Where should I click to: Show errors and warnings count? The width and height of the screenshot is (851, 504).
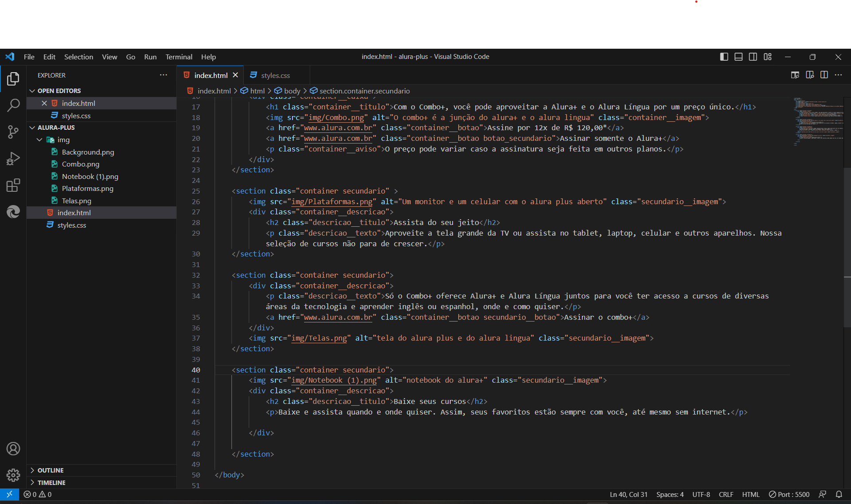[38, 494]
